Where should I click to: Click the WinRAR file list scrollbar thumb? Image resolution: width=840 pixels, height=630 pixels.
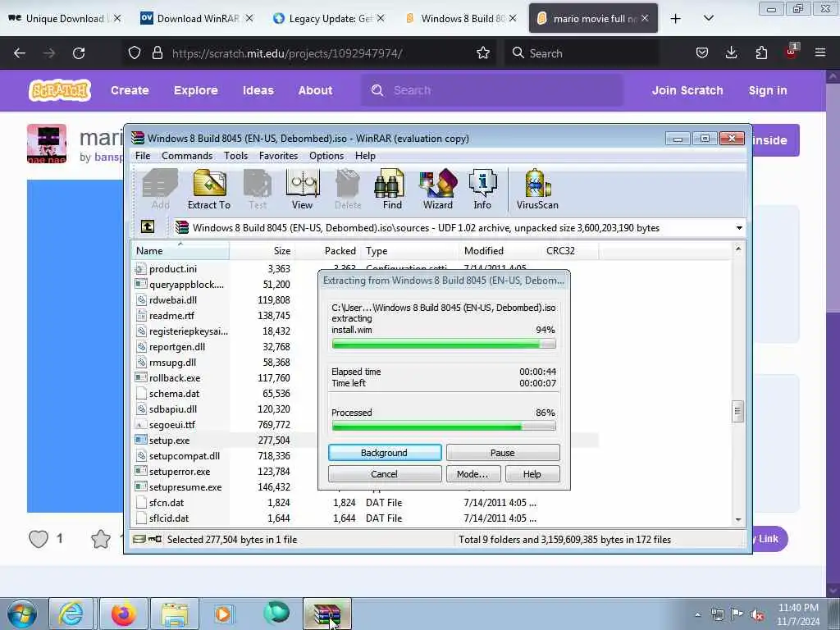tap(737, 411)
